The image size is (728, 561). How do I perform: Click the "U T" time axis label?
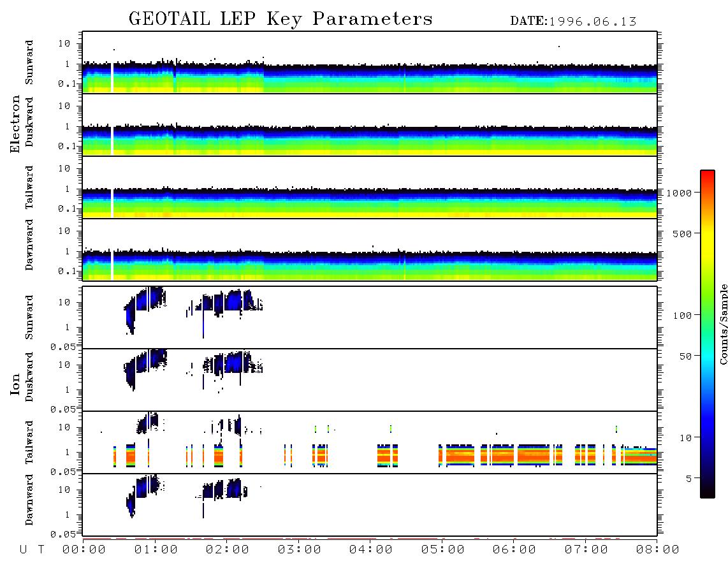[32, 550]
